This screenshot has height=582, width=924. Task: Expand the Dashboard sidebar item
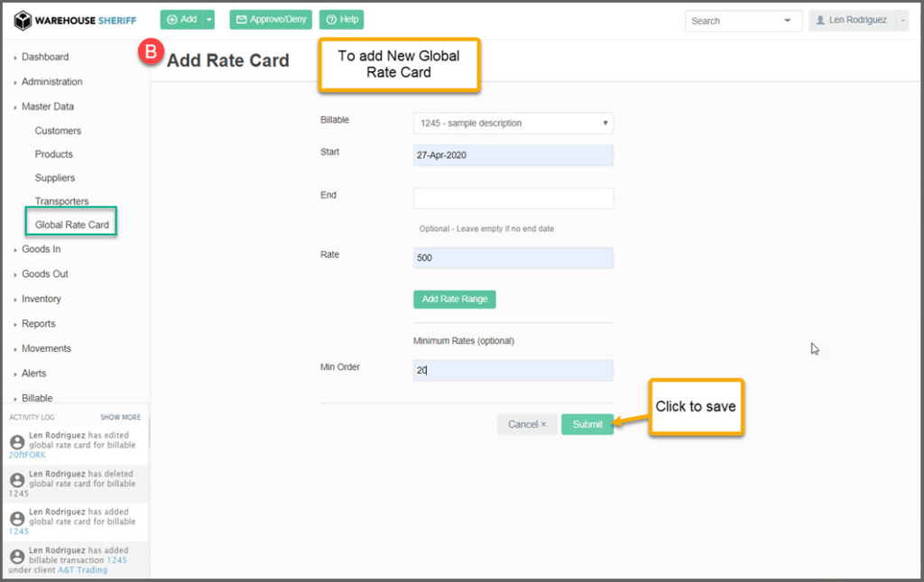click(x=45, y=57)
